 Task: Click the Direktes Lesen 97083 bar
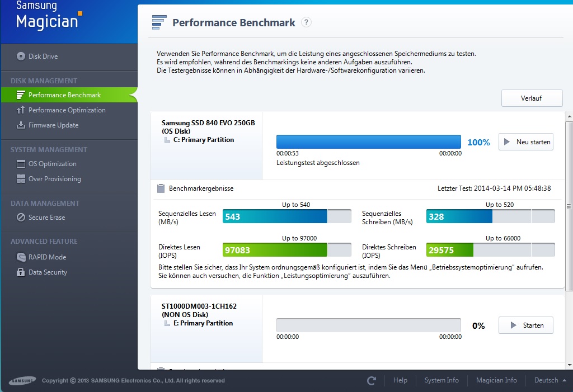(287, 250)
